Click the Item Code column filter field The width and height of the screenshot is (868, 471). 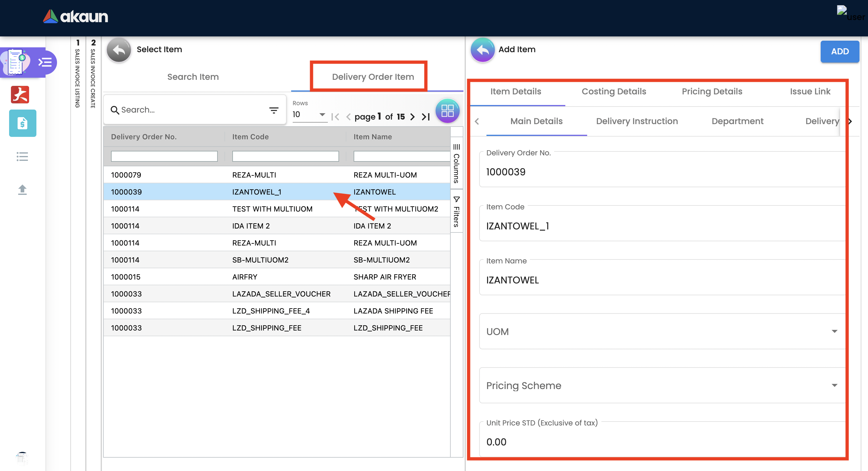tap(285, 156)
